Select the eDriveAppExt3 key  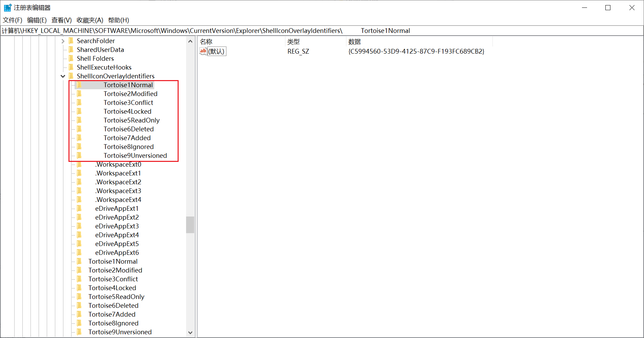[x=117, y=226]
